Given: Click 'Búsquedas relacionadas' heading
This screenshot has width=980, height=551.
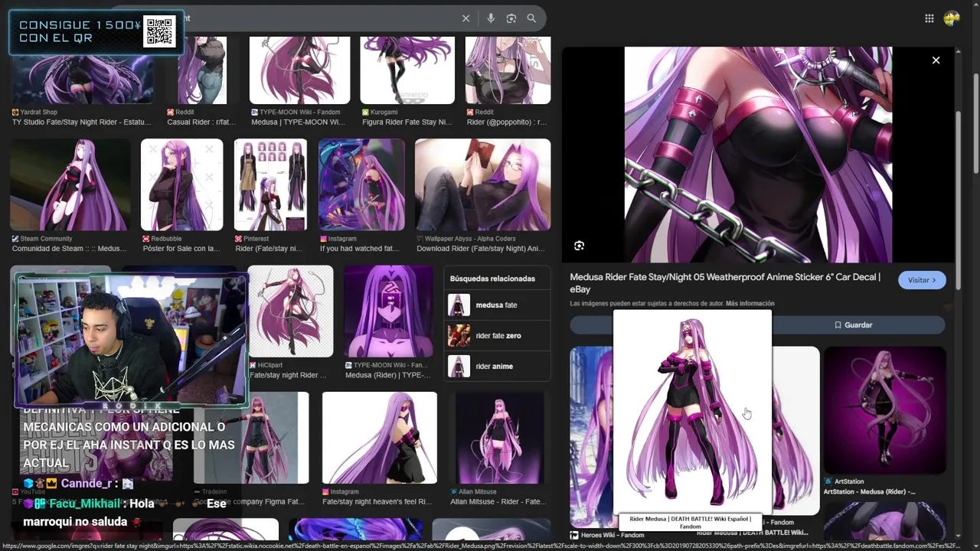Looking at the screenshot, I should pyautogui.click(x=492, y=279).
